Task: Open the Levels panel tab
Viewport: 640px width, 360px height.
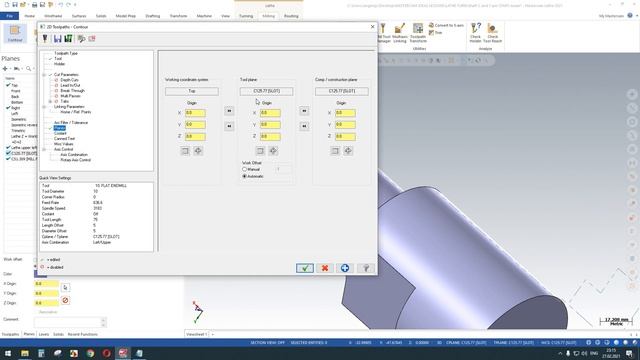Action: click(44, 334)
